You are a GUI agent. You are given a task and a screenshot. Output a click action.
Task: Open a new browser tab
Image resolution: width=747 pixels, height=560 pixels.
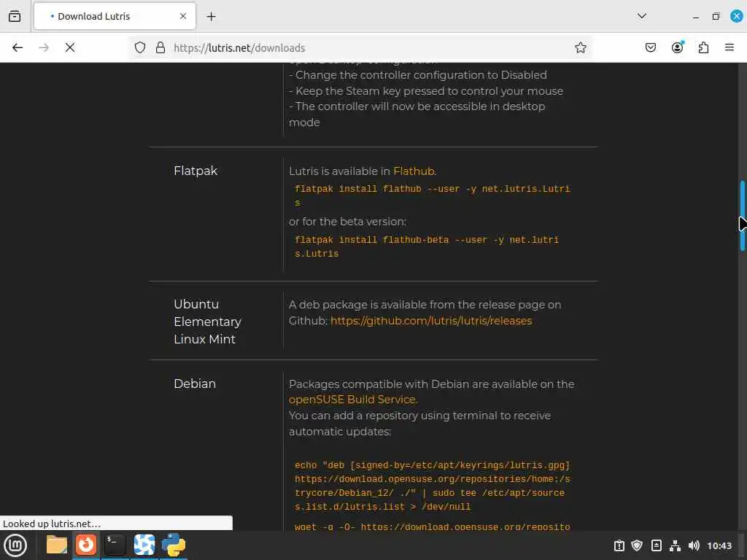click(x=211, y=17)
